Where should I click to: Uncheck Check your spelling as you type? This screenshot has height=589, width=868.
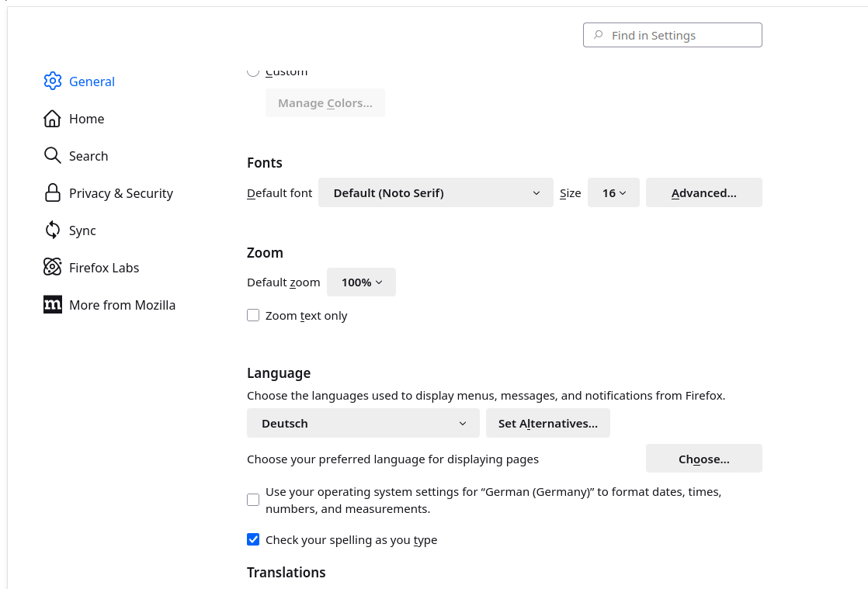pos(253,539)
